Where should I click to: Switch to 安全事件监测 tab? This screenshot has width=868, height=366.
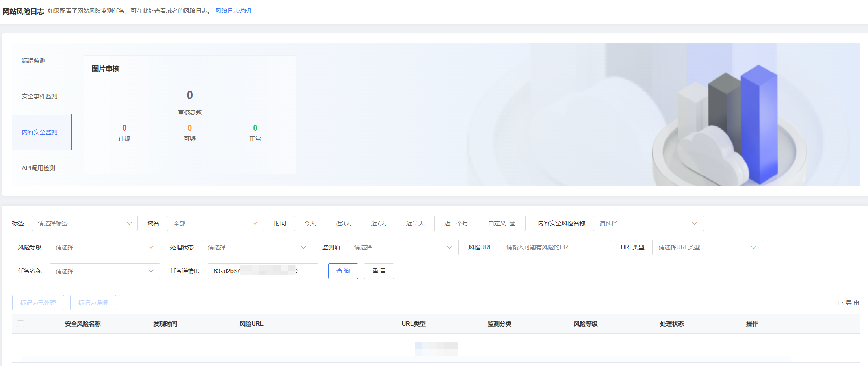pos(39,97)
